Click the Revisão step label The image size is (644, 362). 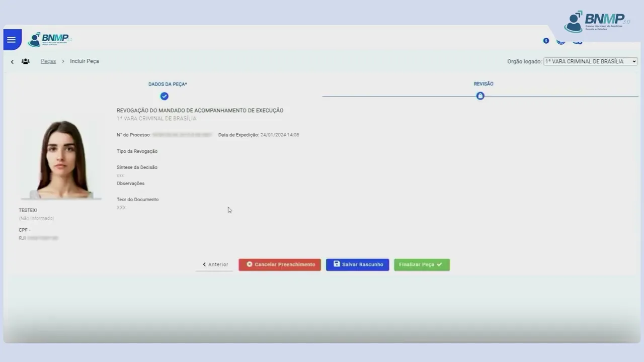(x=484, y=84)
